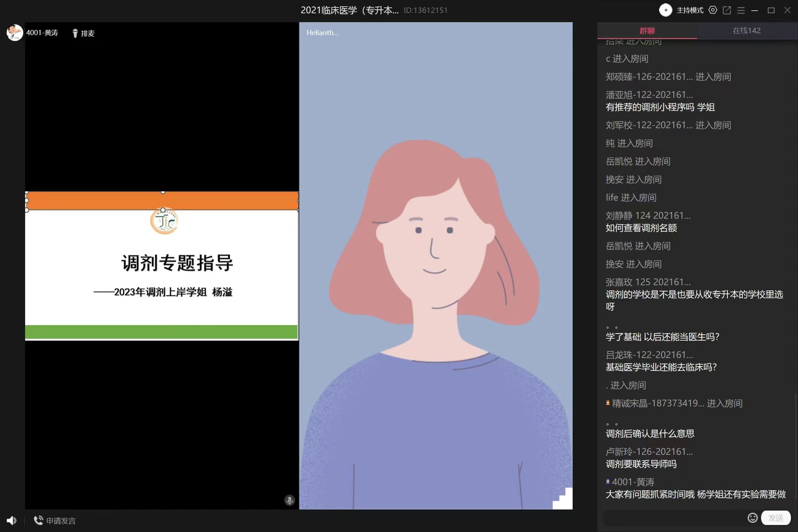Select the 群聊 tab
Viewport: 798px width, 532px height.
pyautogui.click(x=647, y=31)
